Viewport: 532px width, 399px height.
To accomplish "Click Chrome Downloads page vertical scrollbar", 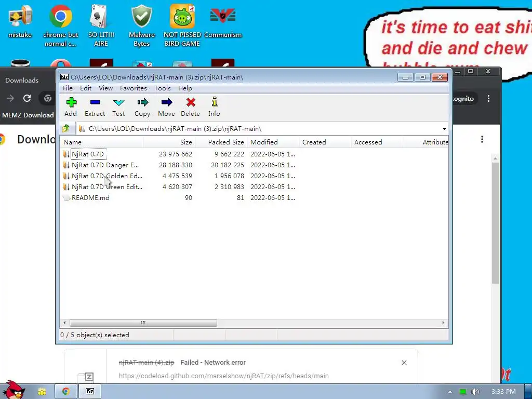I will pos(495,222).
